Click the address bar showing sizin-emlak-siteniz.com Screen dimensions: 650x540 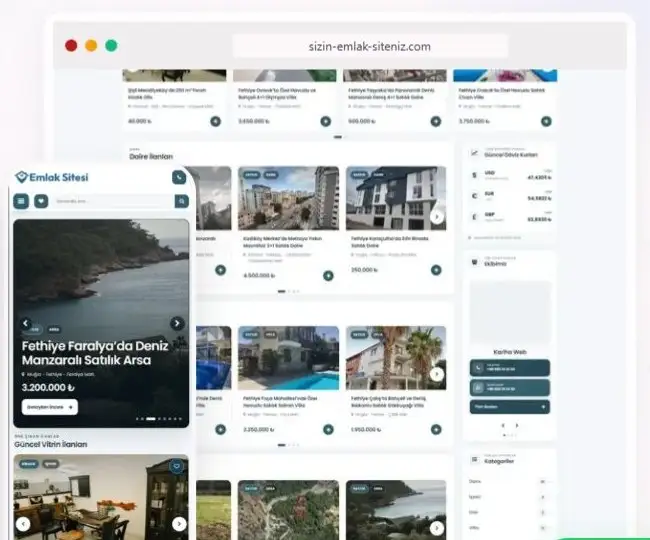370,46
